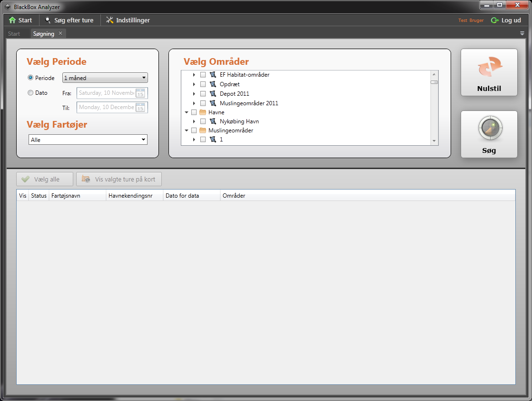The image size is (532, 401).
Task: Collapse the Havne folder node
Action: click(186, 112)
